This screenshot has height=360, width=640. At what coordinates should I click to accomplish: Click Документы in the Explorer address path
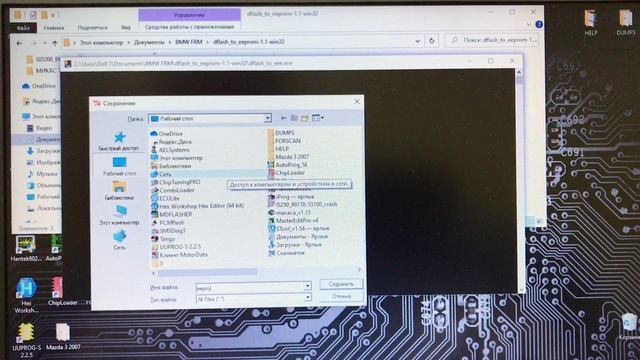click(x=149, y=42)
